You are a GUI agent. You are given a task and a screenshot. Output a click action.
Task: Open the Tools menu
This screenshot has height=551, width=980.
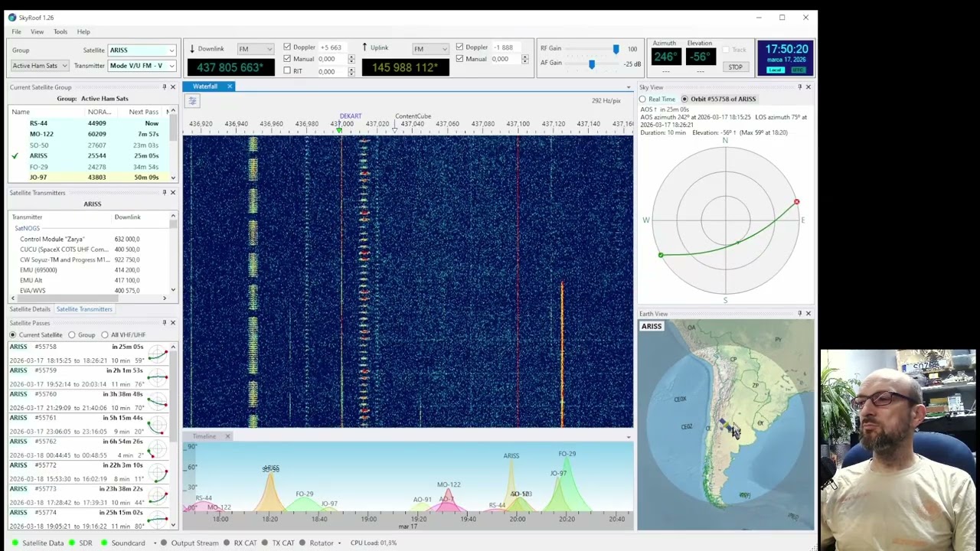[60, 32]
